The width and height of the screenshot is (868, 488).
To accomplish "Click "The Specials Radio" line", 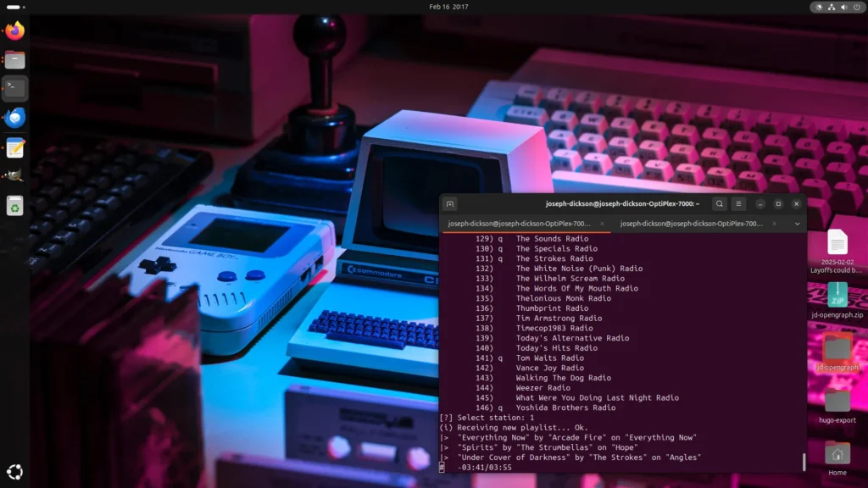I will [x=556, y=248].
